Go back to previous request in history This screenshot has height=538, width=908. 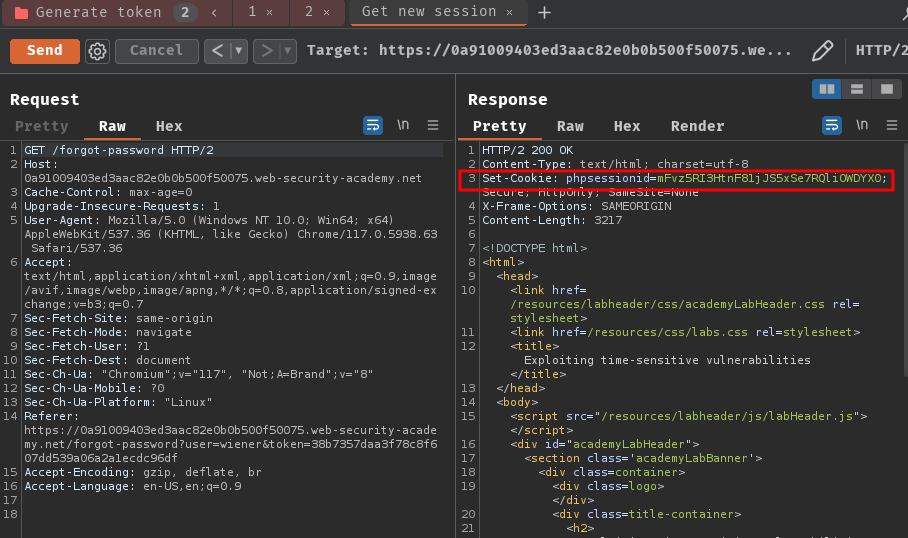(x=217, y=51)
